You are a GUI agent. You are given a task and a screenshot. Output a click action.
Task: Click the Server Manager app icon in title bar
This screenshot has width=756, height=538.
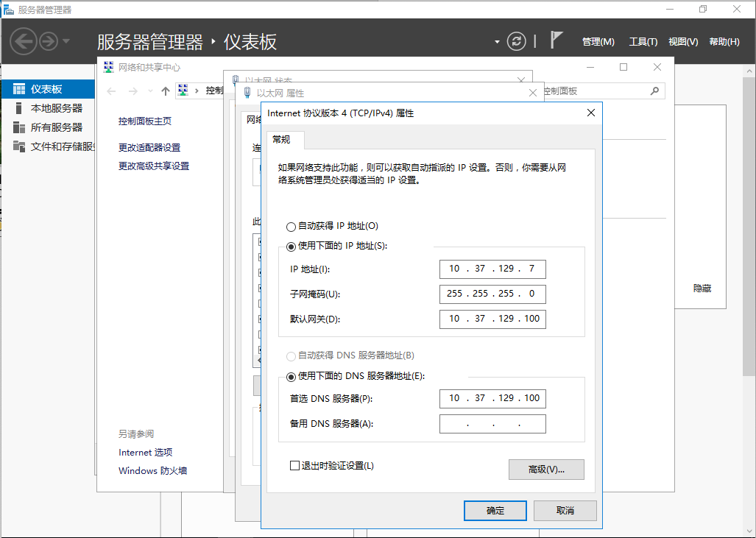coord(8,10)
